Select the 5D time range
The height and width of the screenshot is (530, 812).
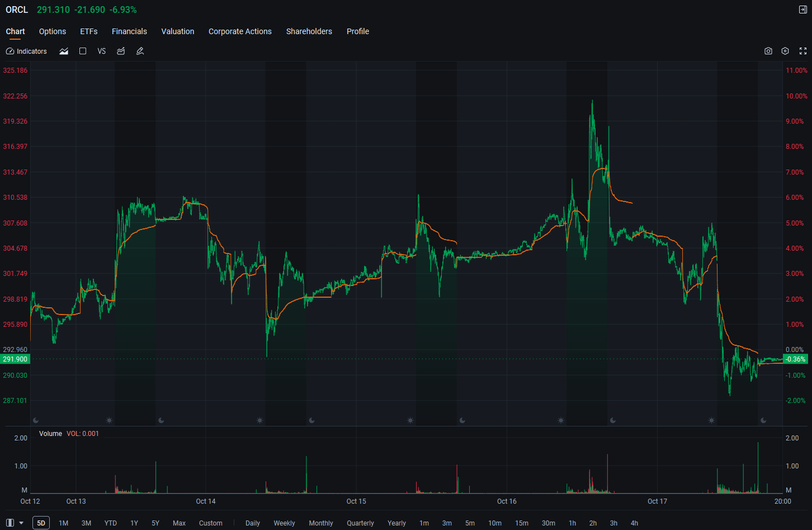(41, 523)
